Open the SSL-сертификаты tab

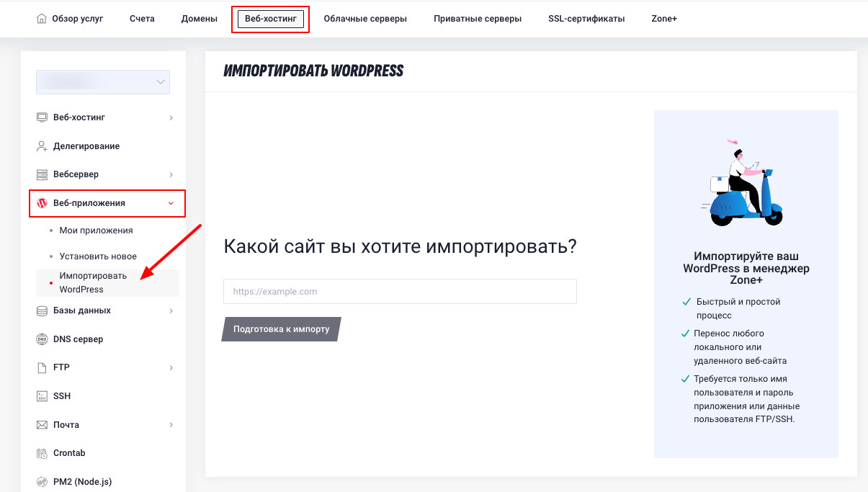click(586, 19)
